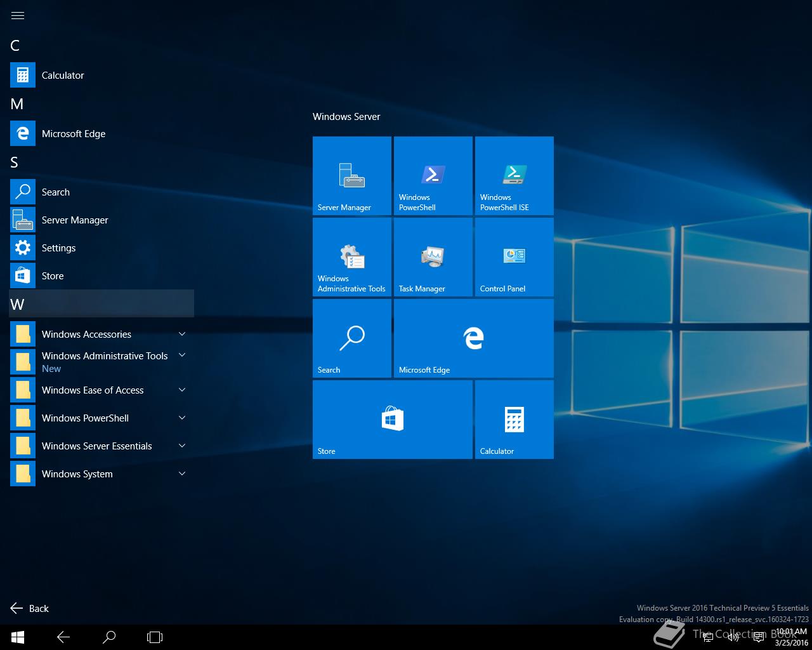The width and height of the screenshot is (812, 650).
Task: Click the volume speaker tray icon
Action: coord(733,637)
